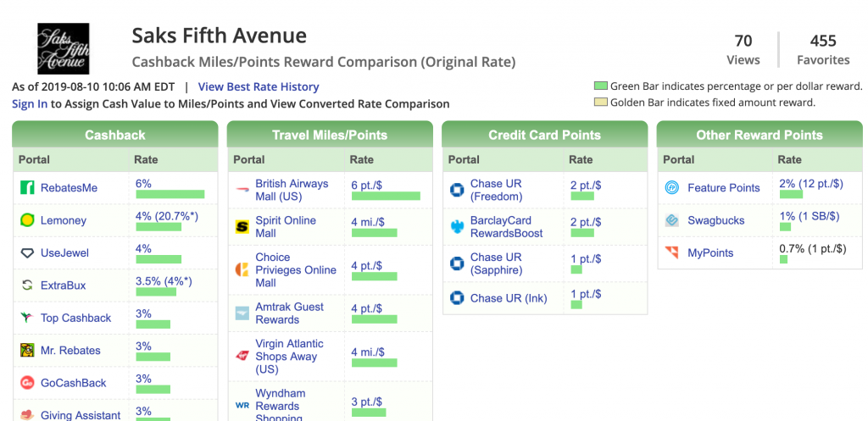The image size is (868, 421).
Task: Click the Choice Privileges Online Mall icon
Action: click(x=242, y=270)
